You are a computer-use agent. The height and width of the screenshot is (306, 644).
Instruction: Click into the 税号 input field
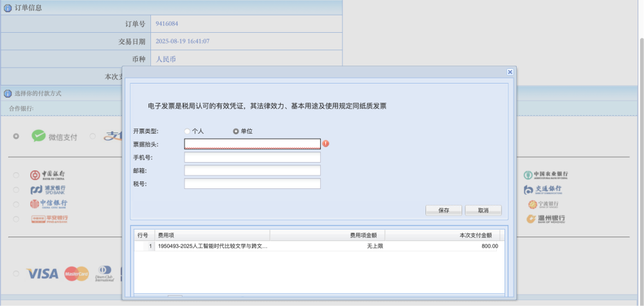tap(252, 184)
